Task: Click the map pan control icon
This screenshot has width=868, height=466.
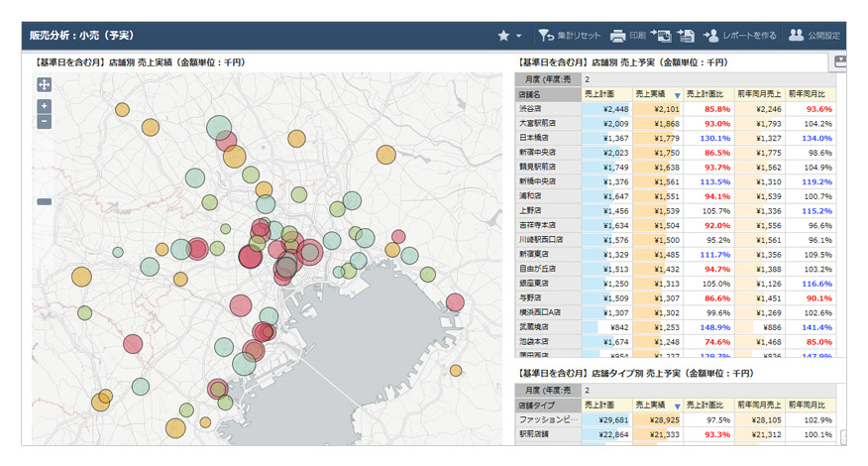Action: coord(44,85)
